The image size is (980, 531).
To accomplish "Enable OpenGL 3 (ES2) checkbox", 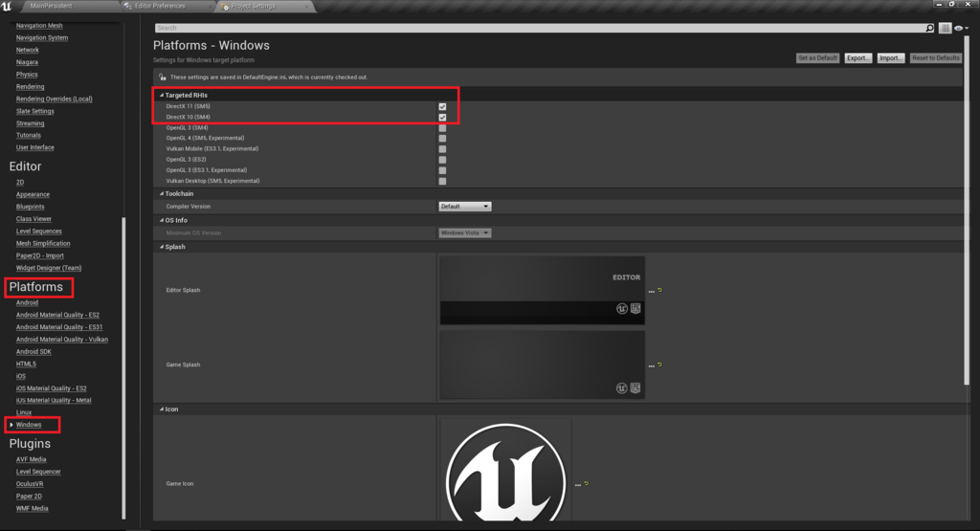I will pyautogui.click(x=442, y=160).
